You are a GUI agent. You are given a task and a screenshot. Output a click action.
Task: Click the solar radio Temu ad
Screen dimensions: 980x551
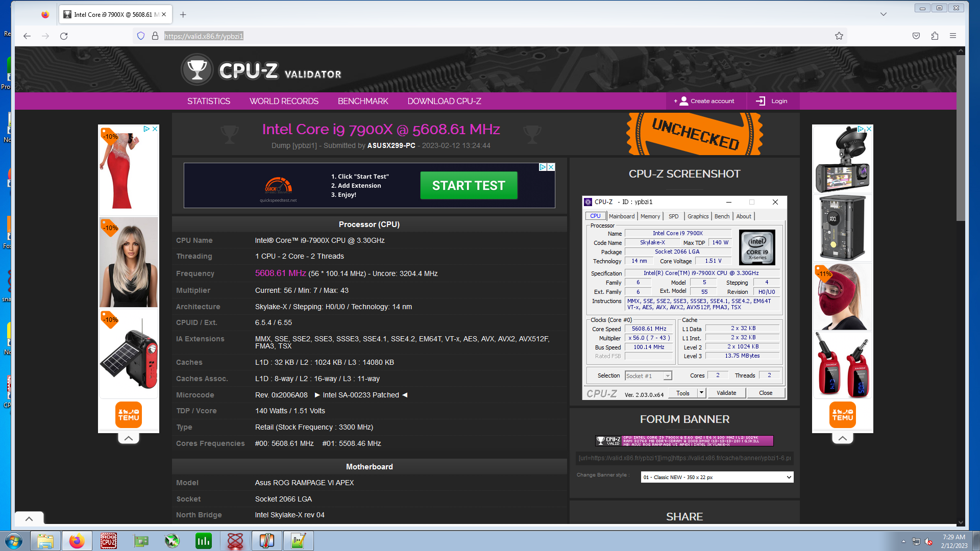pos(129,355)
